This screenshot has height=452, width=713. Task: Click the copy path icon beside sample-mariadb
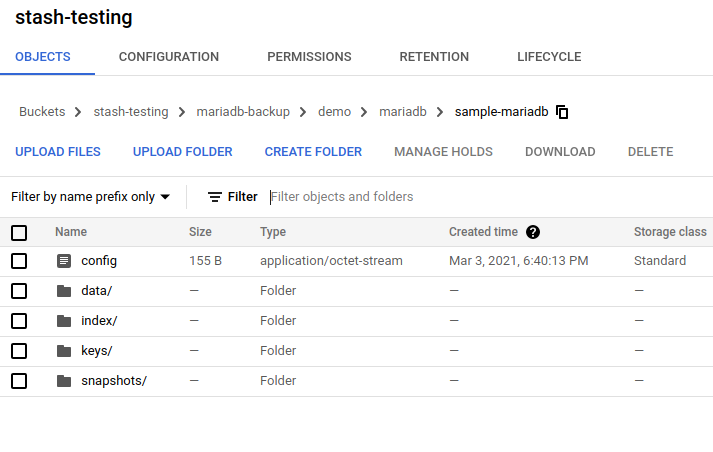click(x=562, y=112)
